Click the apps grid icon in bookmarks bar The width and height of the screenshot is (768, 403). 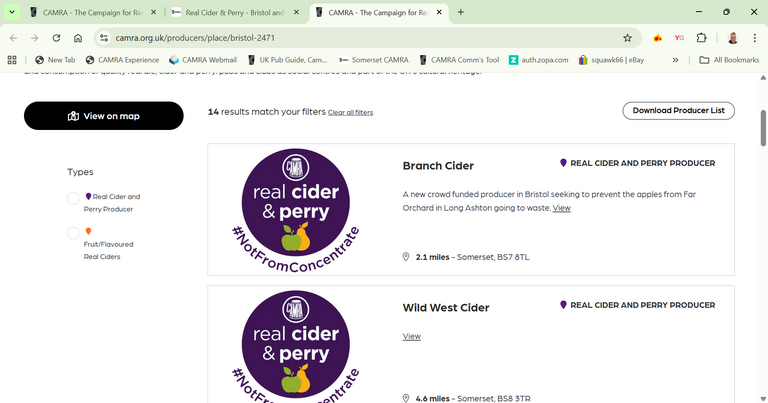pos(13,60)
